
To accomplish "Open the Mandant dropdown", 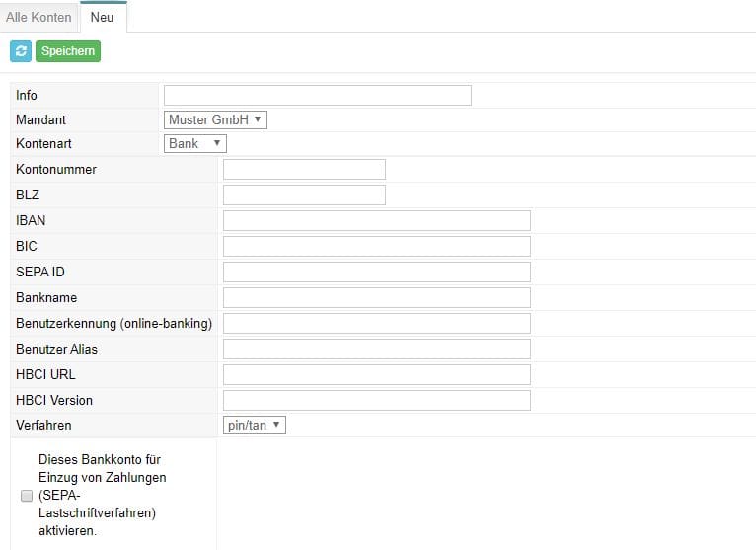I will [215, 119].
